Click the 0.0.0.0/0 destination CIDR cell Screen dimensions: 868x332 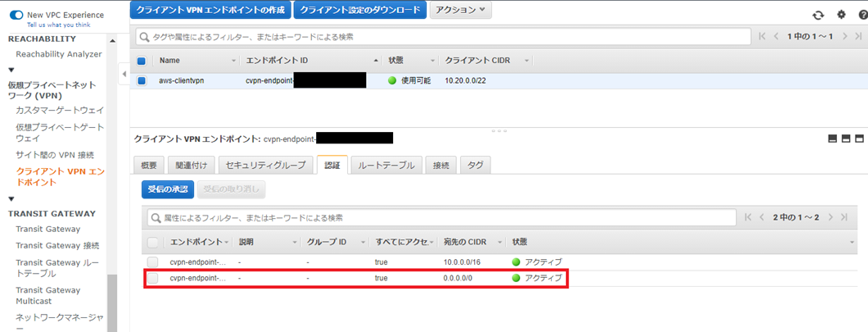click(x=458, y=278)
